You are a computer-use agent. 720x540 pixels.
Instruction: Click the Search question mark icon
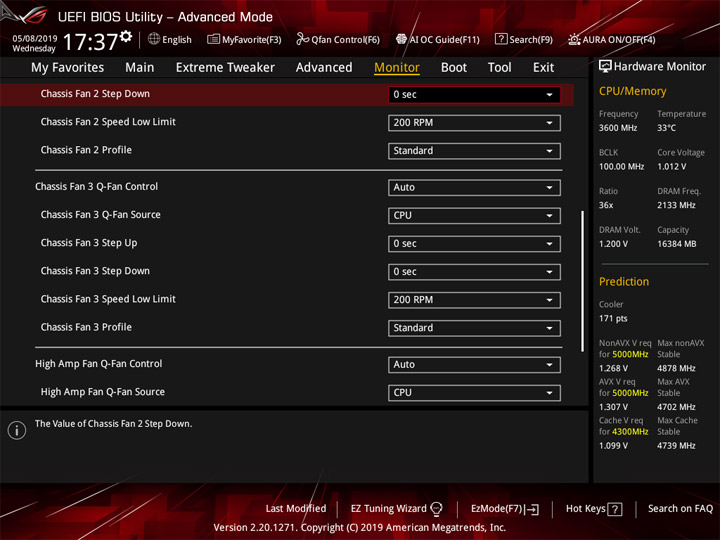[x=501, y=39]
